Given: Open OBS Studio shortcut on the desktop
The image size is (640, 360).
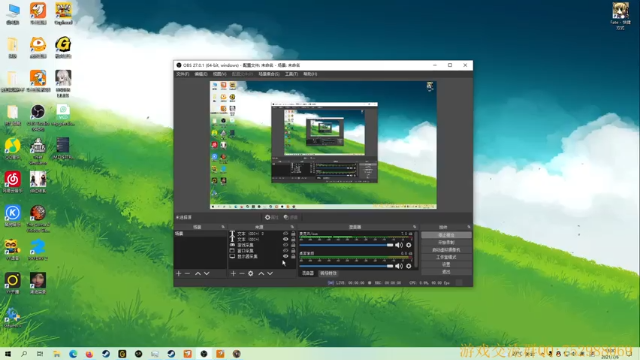Looking at the screenshot, I should [38, 116].
